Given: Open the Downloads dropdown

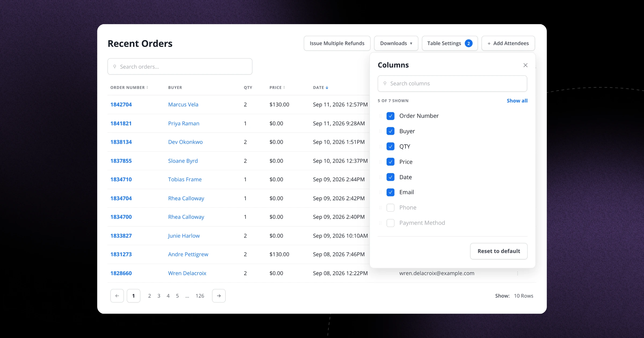Looking at the screenshot, I should (396, 43).
